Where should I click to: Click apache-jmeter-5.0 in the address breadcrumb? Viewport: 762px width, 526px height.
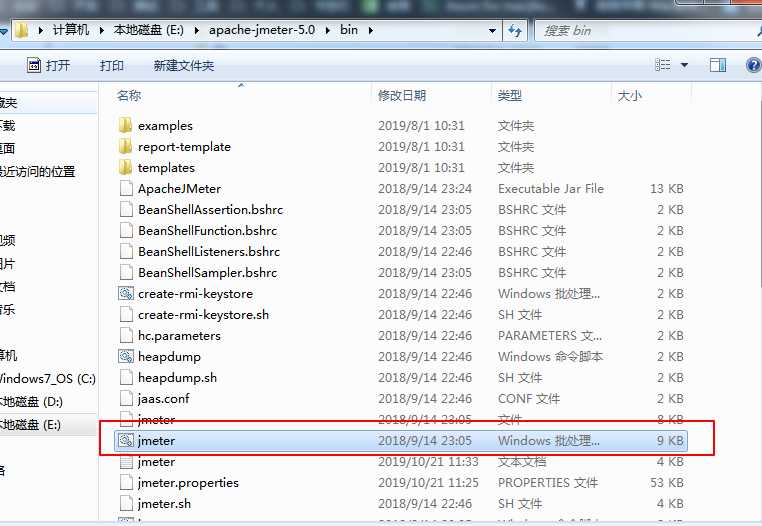[x=262, y=30]
